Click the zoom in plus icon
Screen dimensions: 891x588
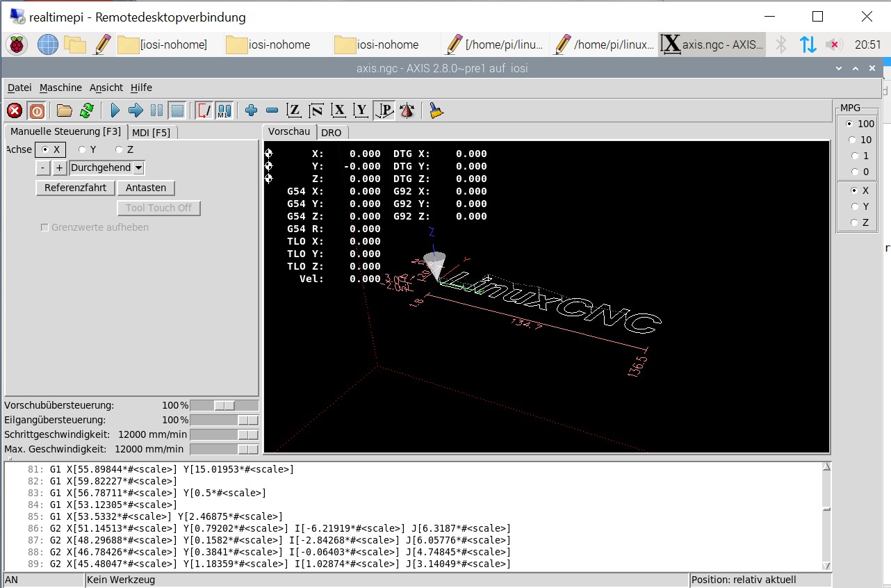(252, 111)
